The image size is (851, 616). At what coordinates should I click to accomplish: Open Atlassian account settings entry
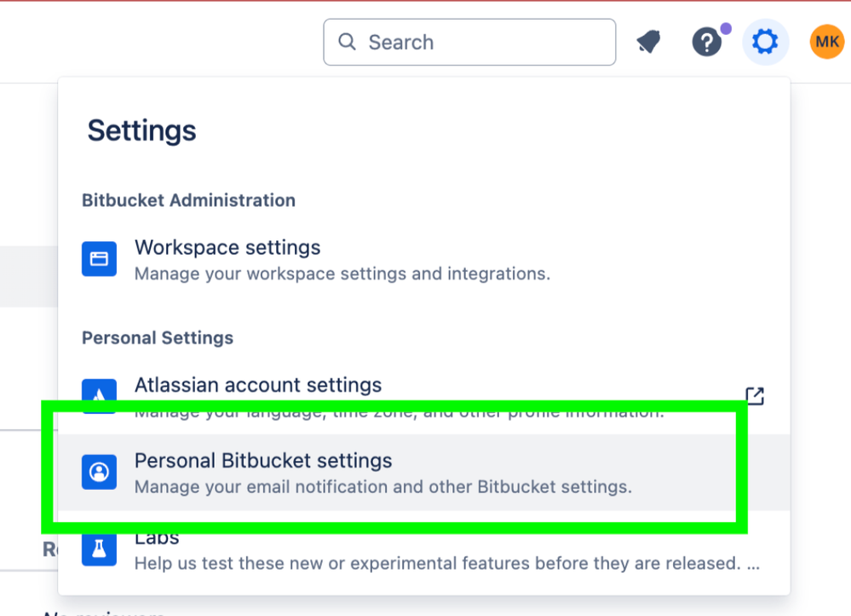424,396
